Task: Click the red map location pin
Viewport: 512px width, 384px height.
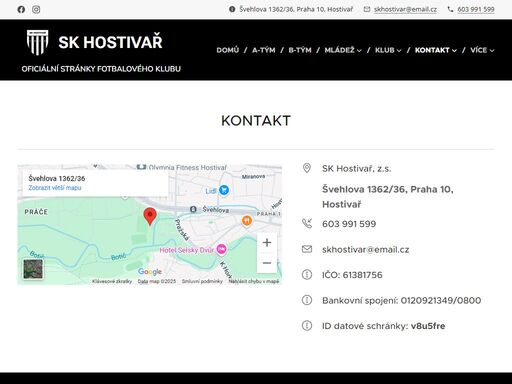Action: coord(150,216)
